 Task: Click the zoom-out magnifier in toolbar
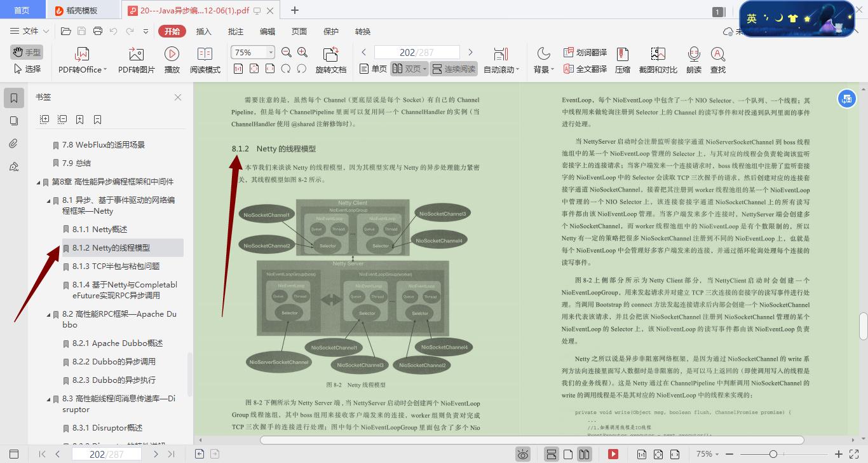tap(287, 52)
